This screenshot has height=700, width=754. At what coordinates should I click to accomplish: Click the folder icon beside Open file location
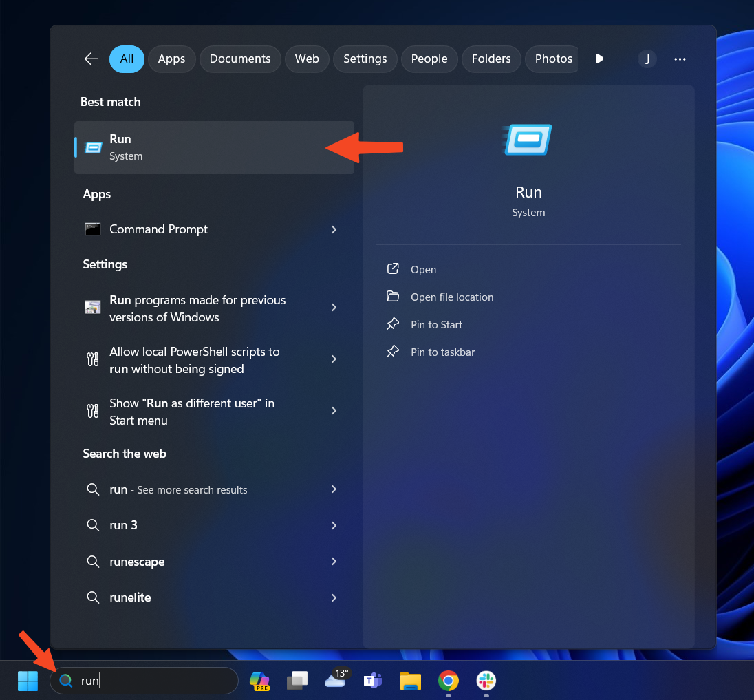click(x=393, y=297)
